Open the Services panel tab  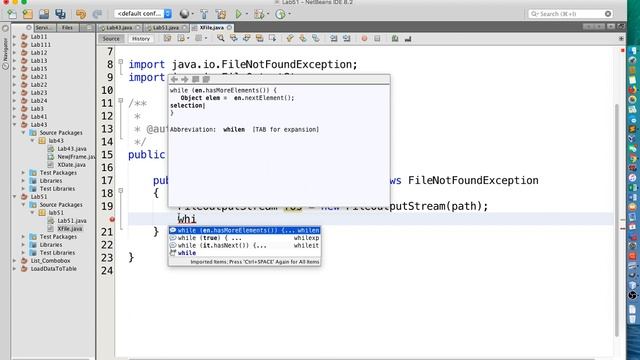44,28
